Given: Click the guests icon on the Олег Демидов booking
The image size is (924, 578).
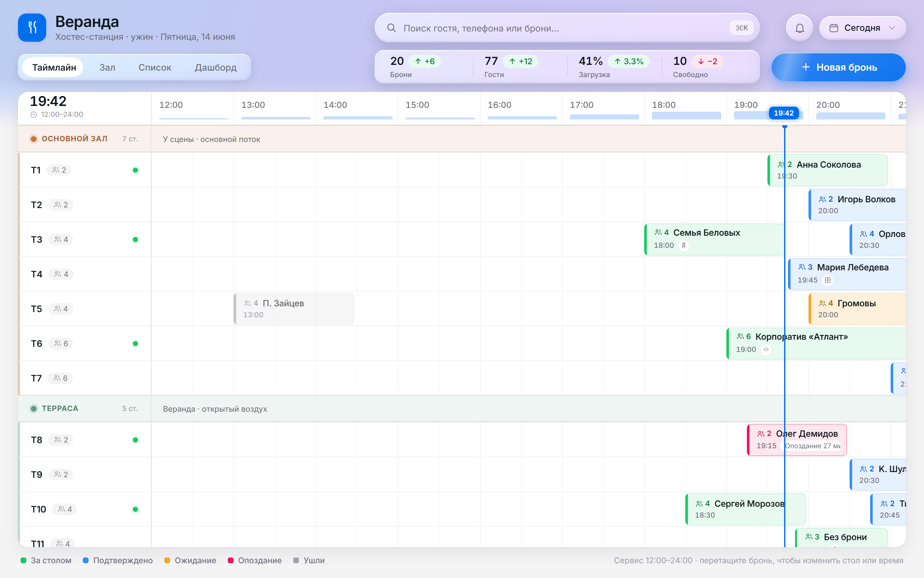Looking at the screenshot, I should point(761,434).
